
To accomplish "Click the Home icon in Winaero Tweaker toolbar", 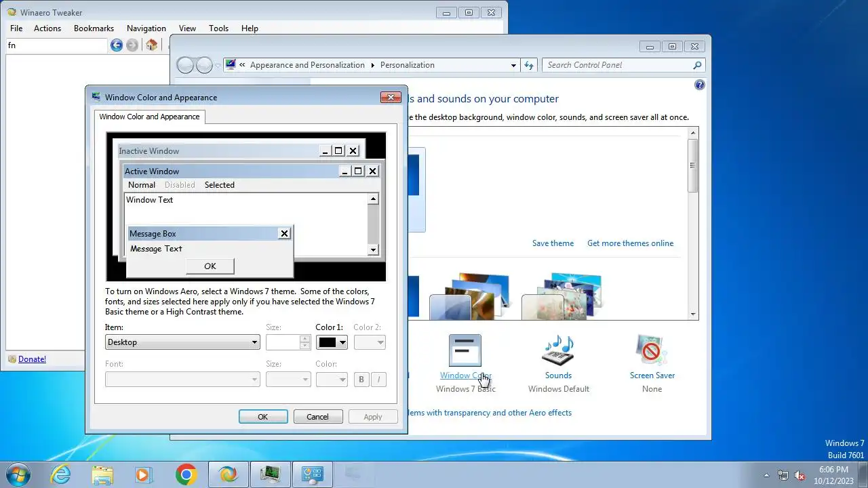I will click(152, 45).
